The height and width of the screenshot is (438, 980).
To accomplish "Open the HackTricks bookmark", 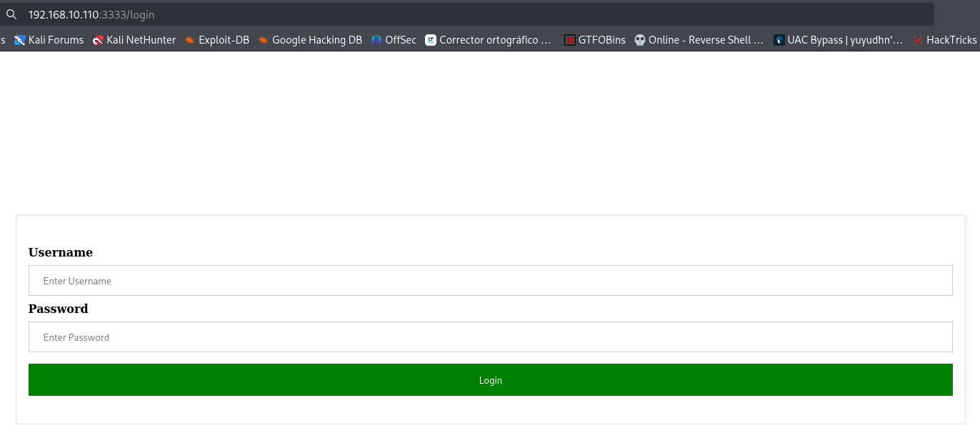I will click(x=945, y=40).
